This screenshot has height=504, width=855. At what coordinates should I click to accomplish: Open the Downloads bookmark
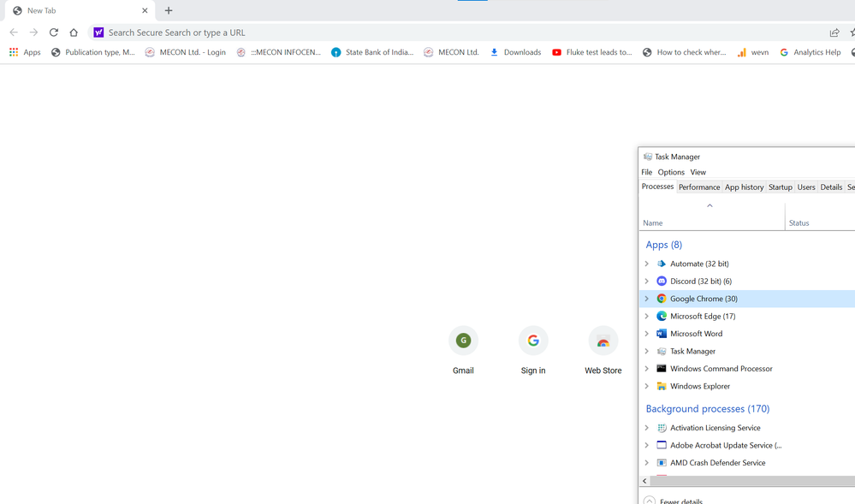515,52
